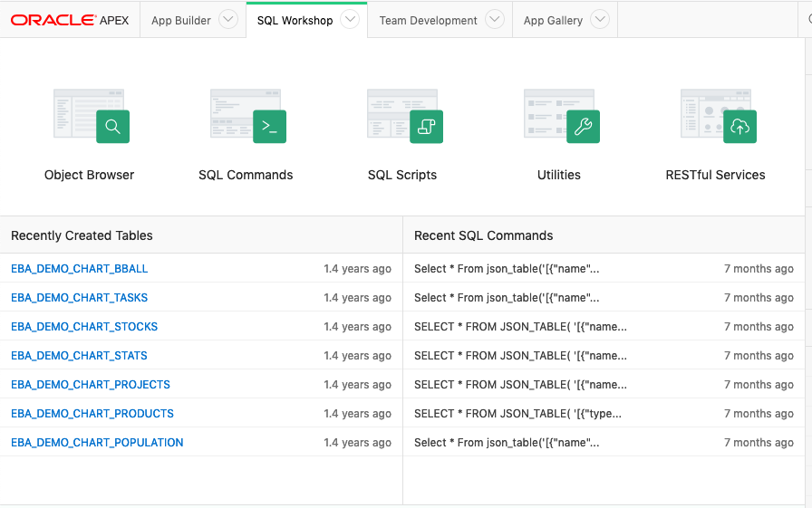Expand the SQL Workshop dropdown arrow
812x508 pixels.
(350, 20)
